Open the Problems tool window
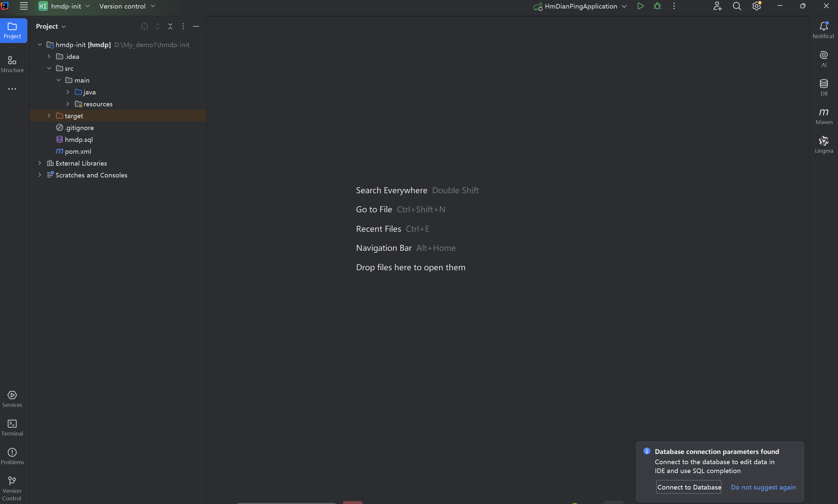838x504 pixels. click(x=12, y=456)
